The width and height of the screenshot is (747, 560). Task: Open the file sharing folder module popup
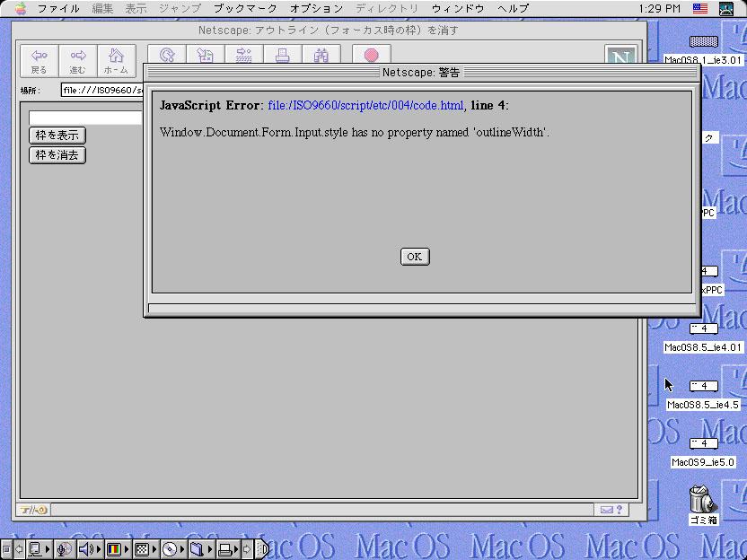[x=200, y=549]
